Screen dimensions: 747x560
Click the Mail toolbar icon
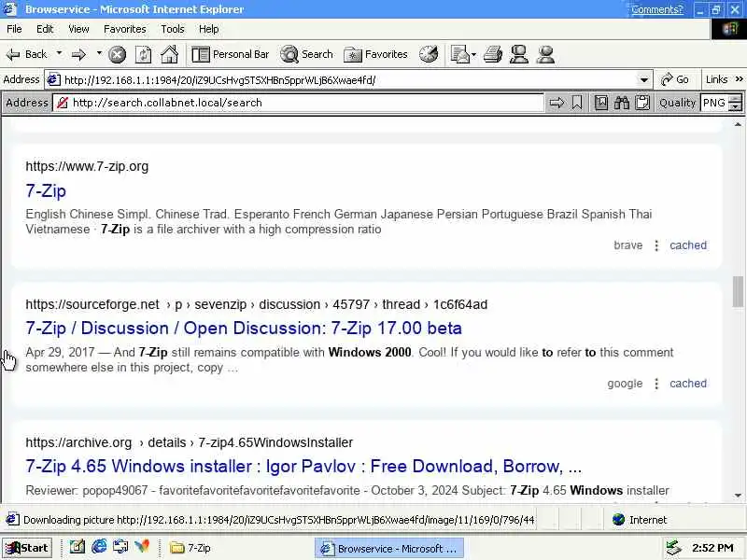(x=459, y=54)
